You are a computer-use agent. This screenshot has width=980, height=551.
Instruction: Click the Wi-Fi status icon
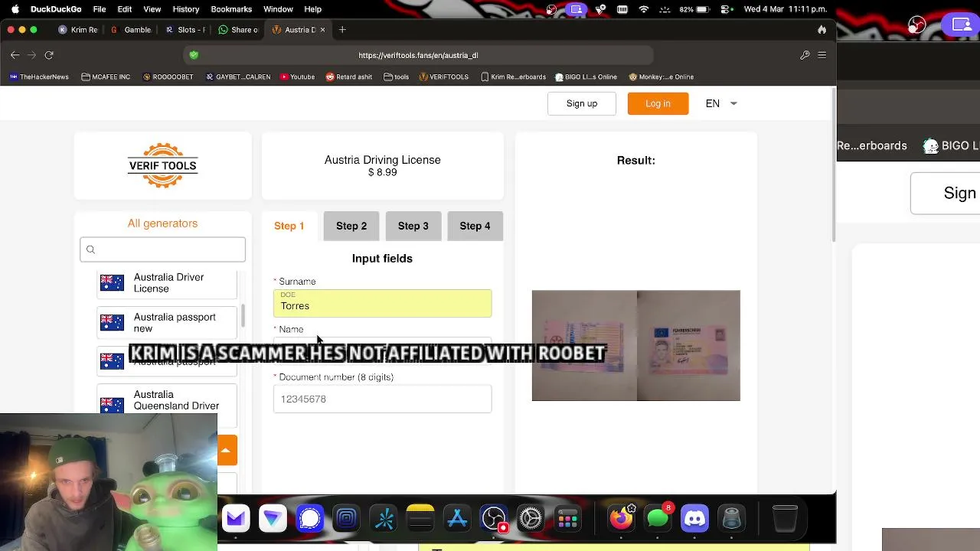point(644,9)
